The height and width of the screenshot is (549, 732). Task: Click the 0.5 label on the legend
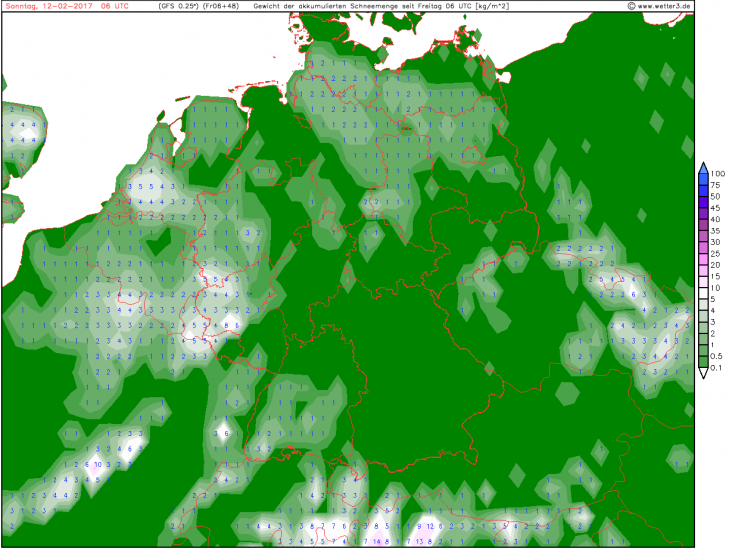pyautogui.click(x=720, y=356)
